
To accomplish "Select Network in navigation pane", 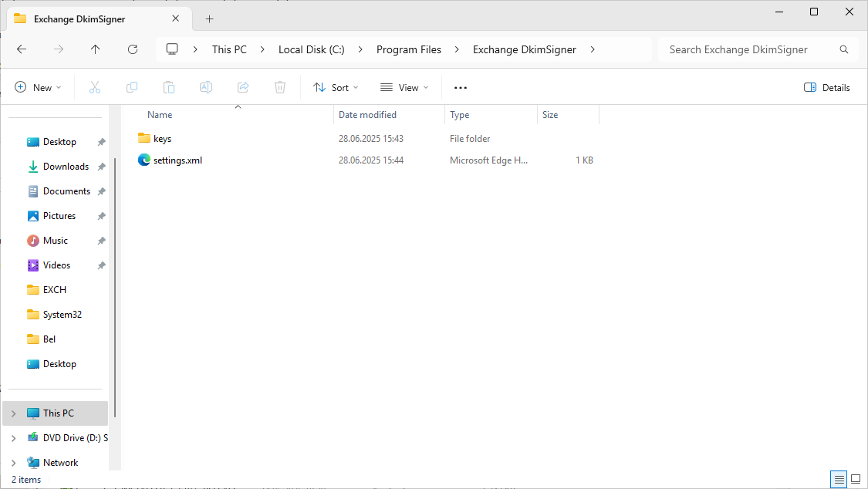I will tap(56, 463).
